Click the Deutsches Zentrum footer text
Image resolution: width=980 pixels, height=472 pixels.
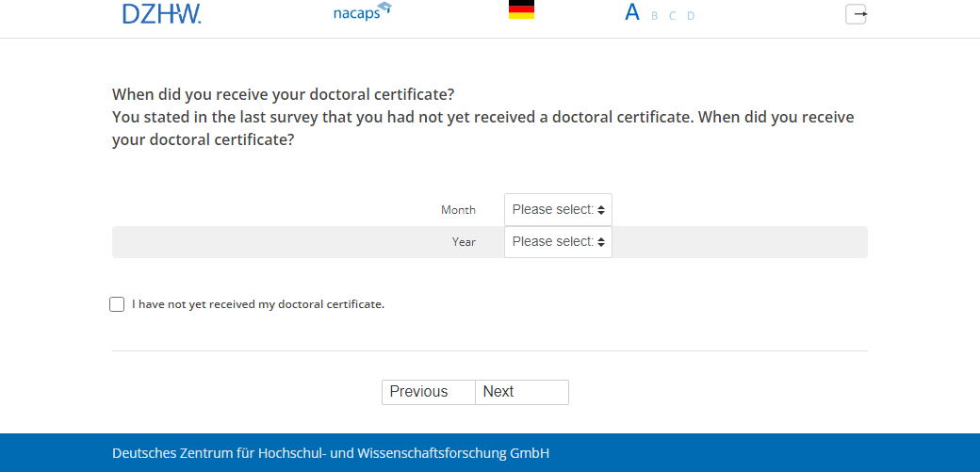click(x=330, y=453)
